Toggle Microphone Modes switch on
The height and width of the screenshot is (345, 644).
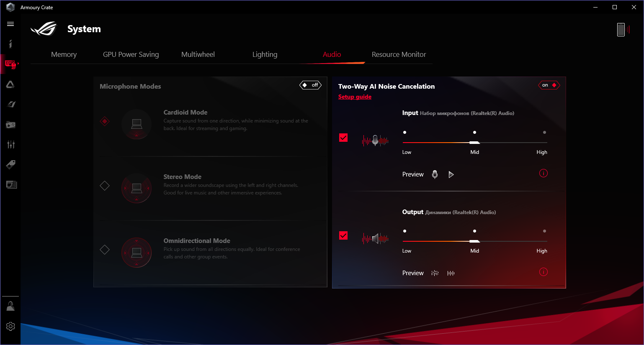[x=310, y=85]
